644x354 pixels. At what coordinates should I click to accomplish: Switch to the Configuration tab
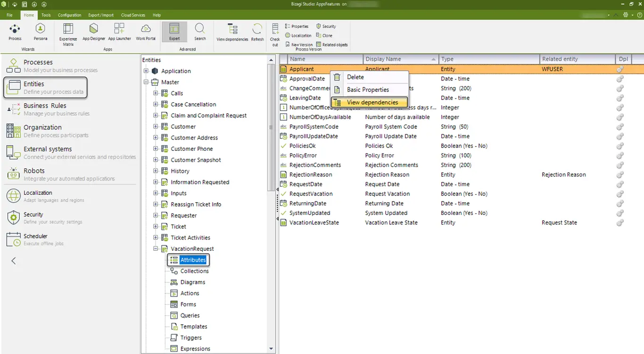coord(70,15)
